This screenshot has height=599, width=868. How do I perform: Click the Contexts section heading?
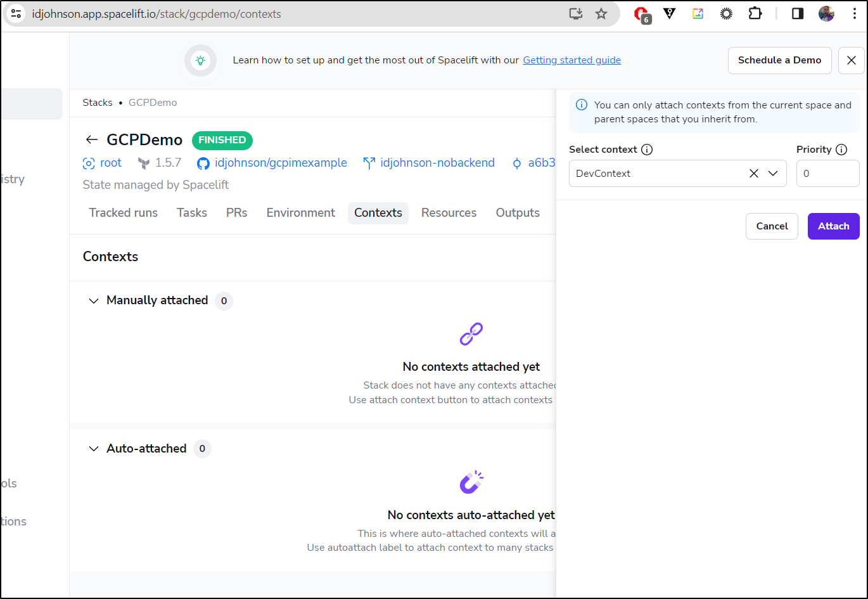tap(110, 257)
